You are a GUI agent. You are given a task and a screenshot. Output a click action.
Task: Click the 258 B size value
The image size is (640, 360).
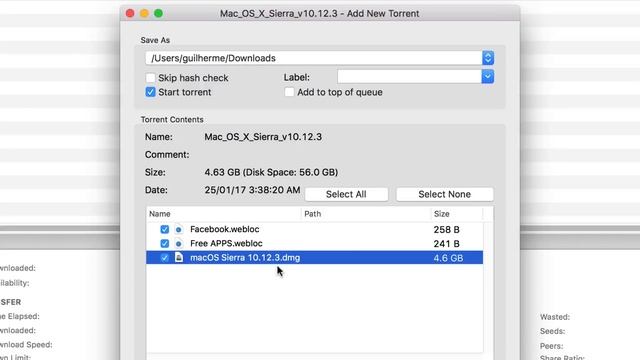click(447, 229)
